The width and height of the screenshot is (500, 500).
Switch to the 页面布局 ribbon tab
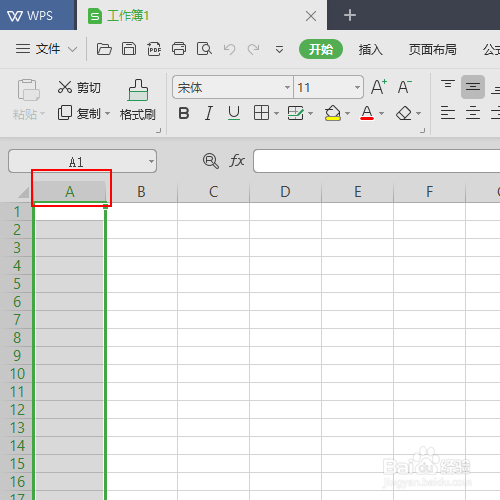coord(433,50)
